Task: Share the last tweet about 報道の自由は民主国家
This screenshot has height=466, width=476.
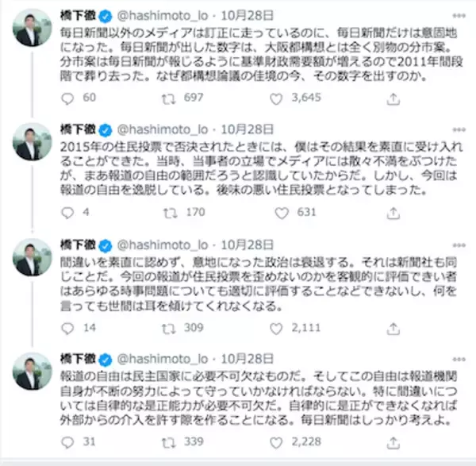Action: point(394,441)
